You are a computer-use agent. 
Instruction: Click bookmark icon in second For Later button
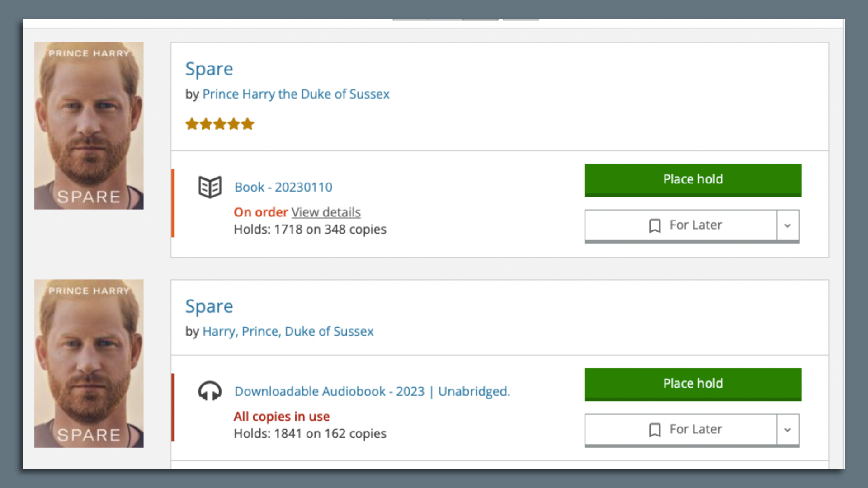[x=655, y=429]
